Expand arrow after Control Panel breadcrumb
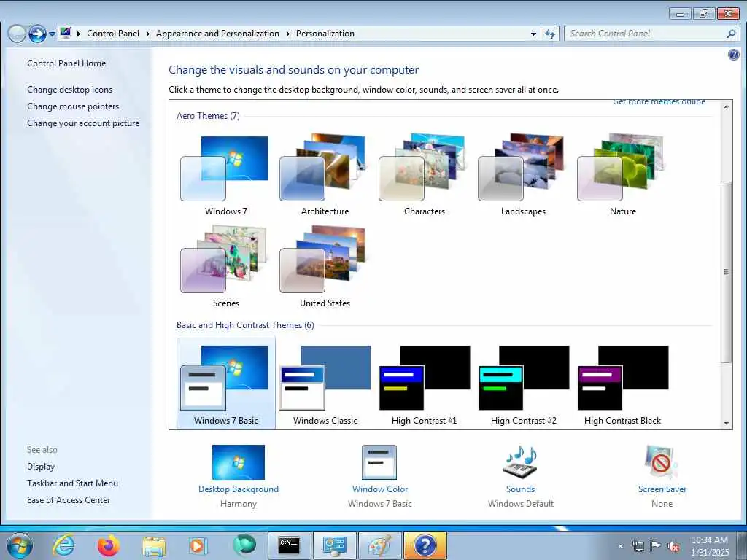747x560 pixels. [147, 34]
